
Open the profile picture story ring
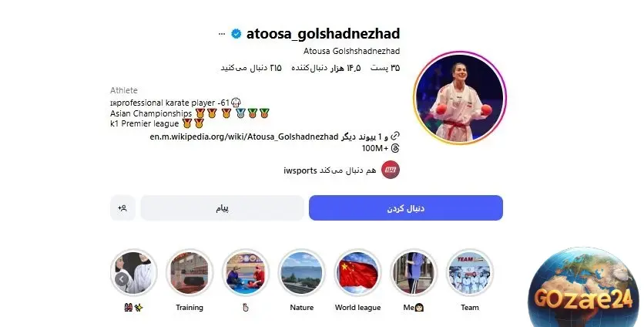tap(460, 98)
